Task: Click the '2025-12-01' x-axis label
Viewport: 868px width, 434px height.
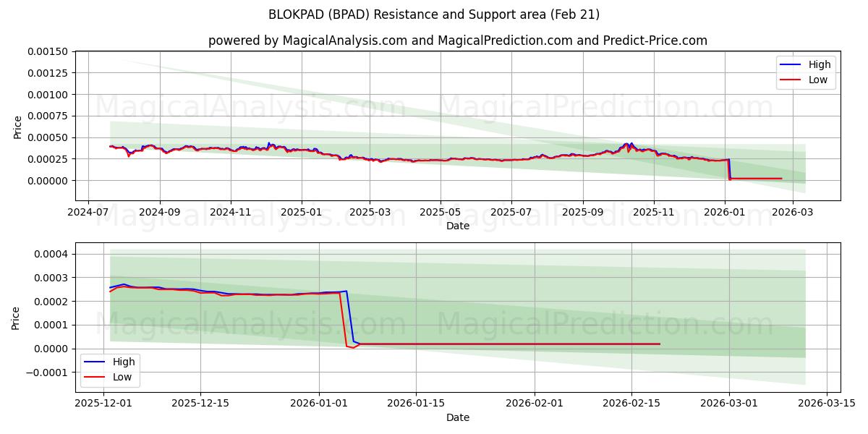Action: click(103, 404)
